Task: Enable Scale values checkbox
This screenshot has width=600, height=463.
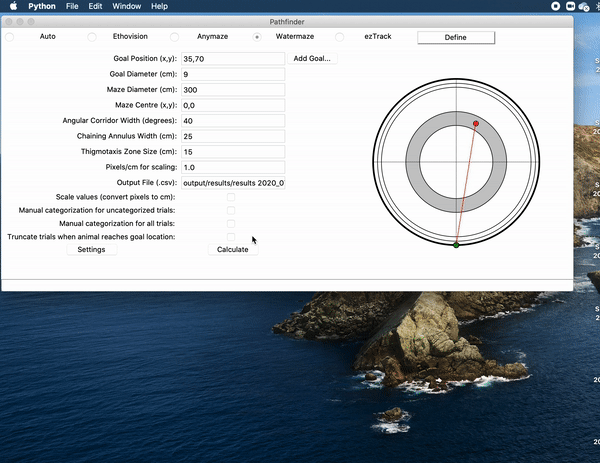Action: click(x=231, y=197)
